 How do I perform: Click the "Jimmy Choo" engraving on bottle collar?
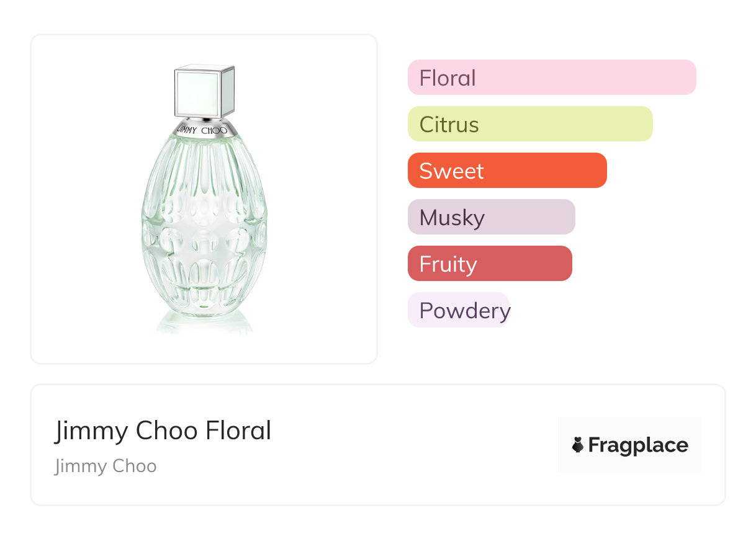[x=204, y=130]
